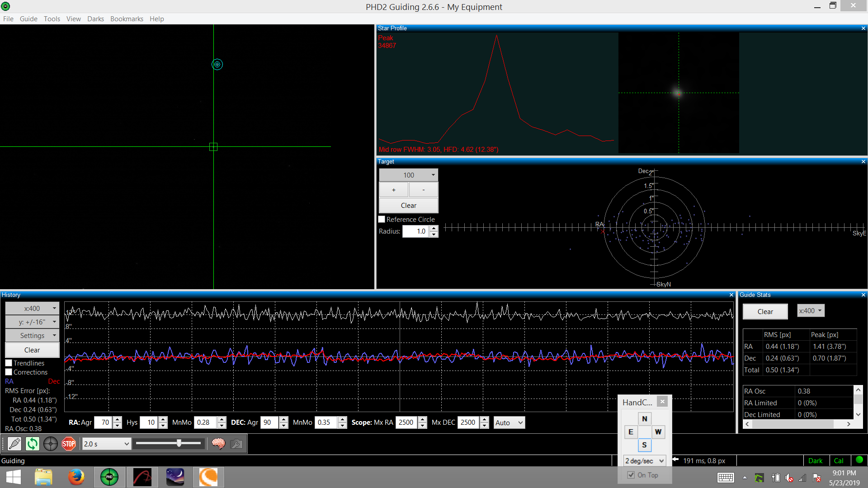Click muted volume tray icon

pos(789,478)
